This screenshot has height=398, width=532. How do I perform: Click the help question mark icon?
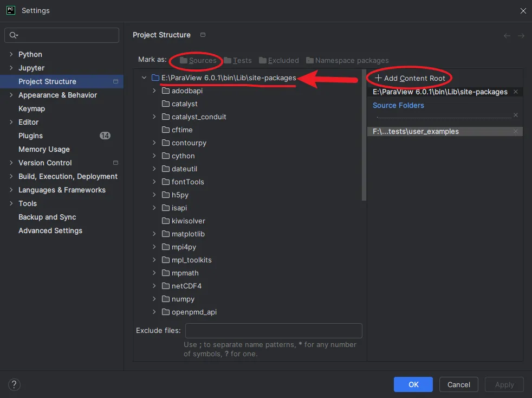point(14,384)
